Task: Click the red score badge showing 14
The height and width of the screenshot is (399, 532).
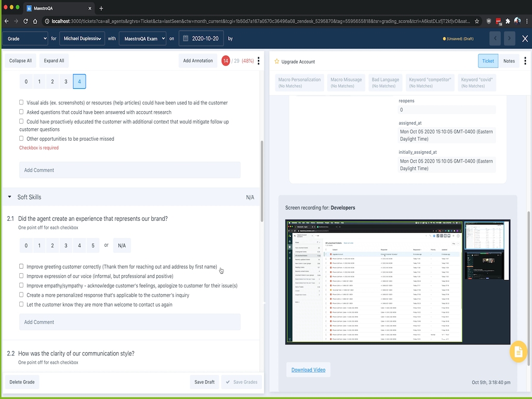Action: [x=225, y=60]
